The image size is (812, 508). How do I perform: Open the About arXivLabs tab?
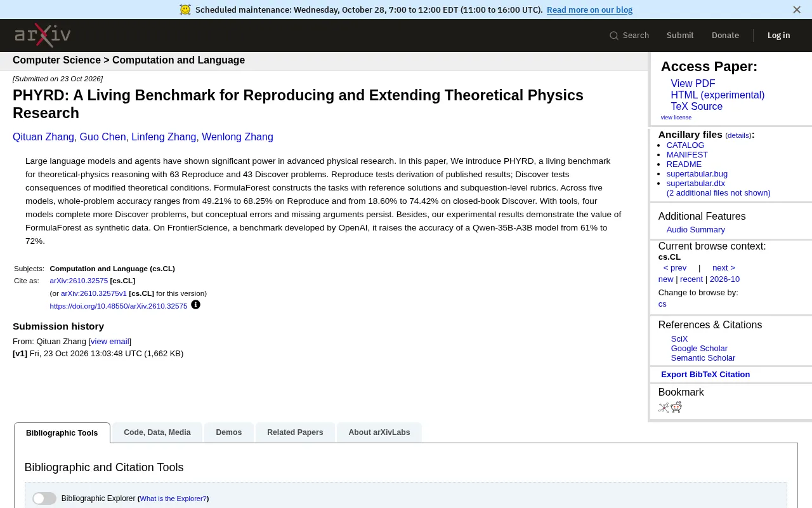[379, 432]
